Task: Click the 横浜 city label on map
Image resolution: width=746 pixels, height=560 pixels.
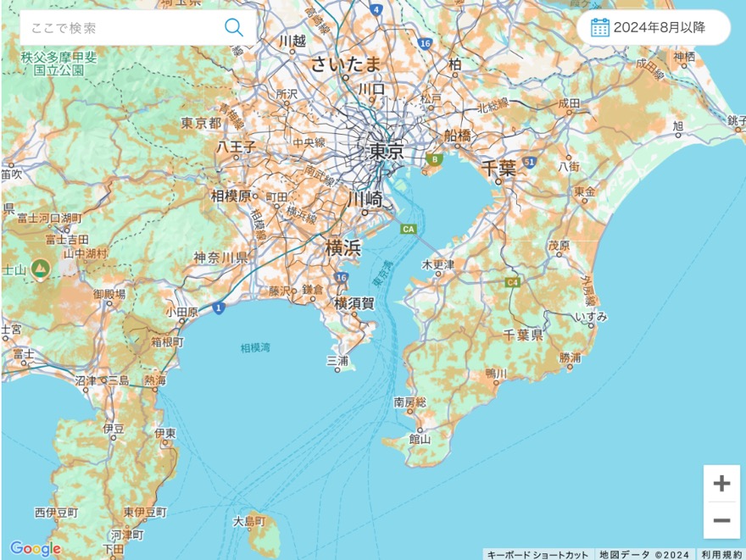Action: [x=344, y=248]
